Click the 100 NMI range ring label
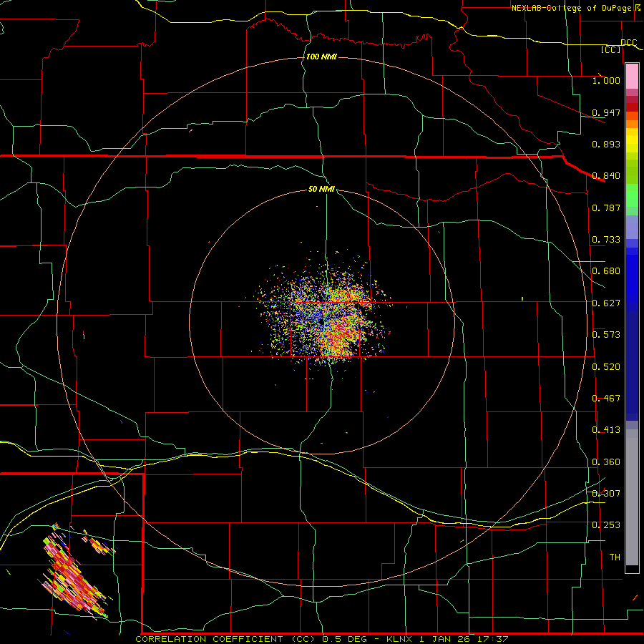The height and width of the screenshot is (644, 644). (321, 57)
